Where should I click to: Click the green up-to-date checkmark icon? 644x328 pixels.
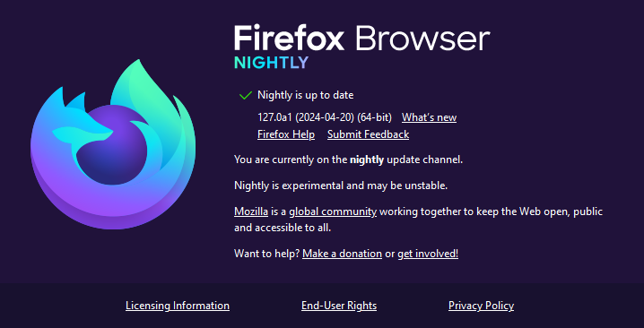pos(245,95)
